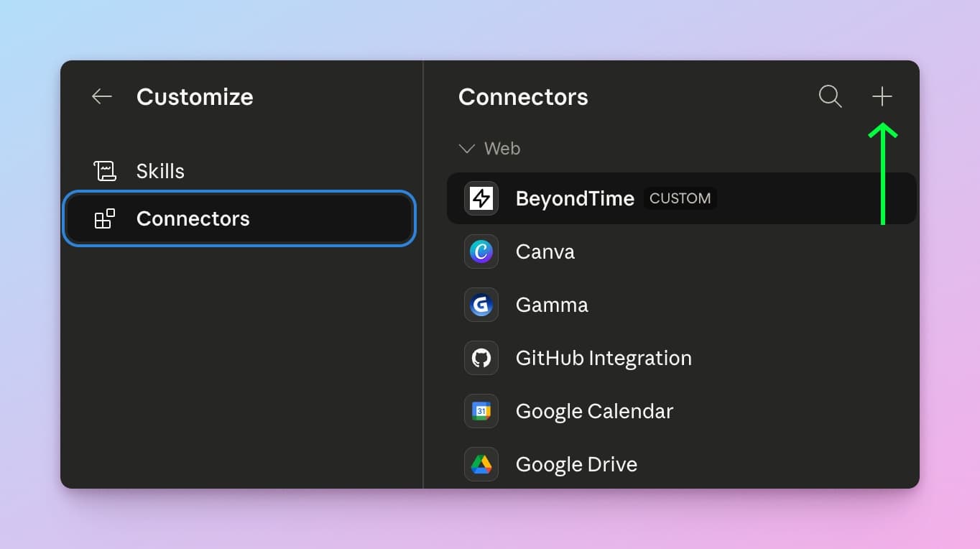Viewport: 980px width, 549px height.
Task: Open the GitHub Integration connector
Action: coord(604,358)
